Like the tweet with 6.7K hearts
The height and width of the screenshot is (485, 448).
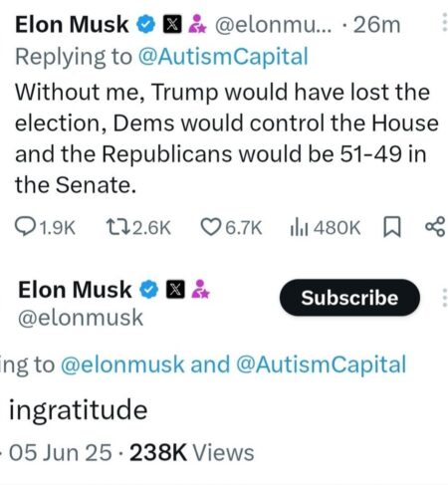(211, 227)
